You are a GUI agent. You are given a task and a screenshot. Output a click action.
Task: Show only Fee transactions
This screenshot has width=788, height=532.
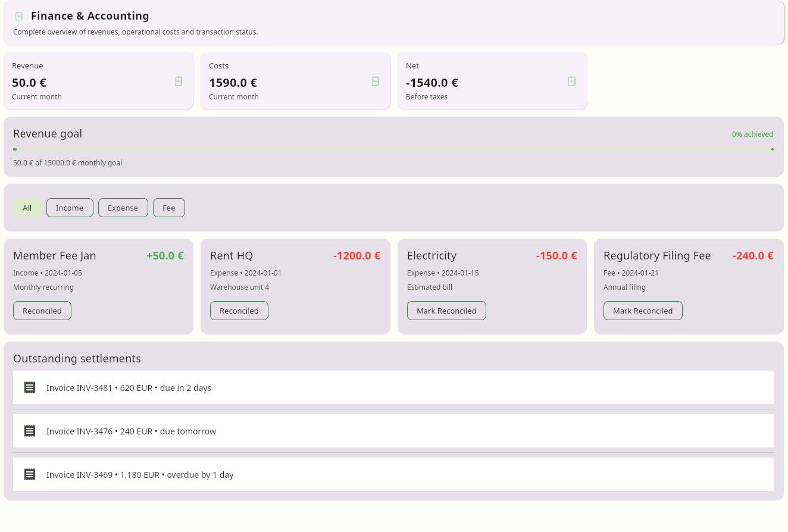pos(169,208)
